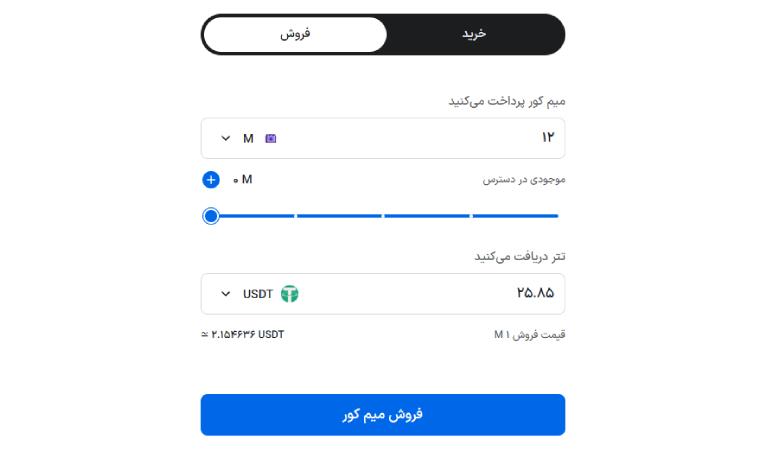Click the ۲.۱۵۴۶۳۶ USDT sell price text

pos(247,334)
